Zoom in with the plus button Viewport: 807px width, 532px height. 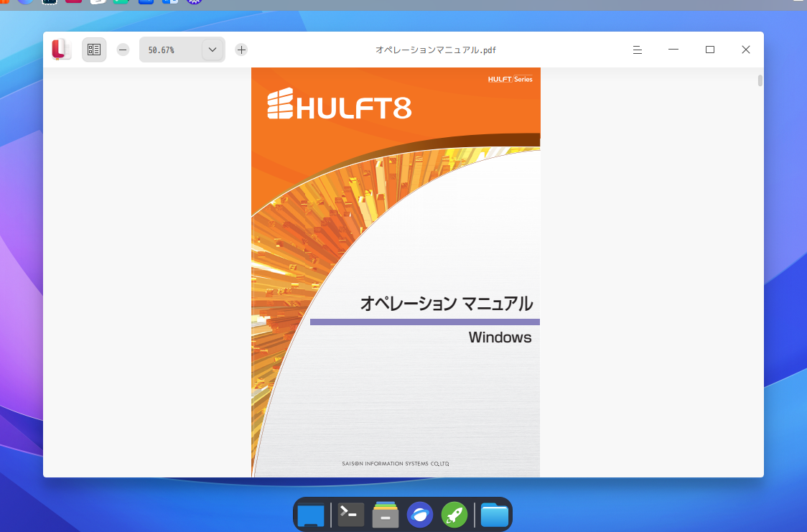coord(241,50)
